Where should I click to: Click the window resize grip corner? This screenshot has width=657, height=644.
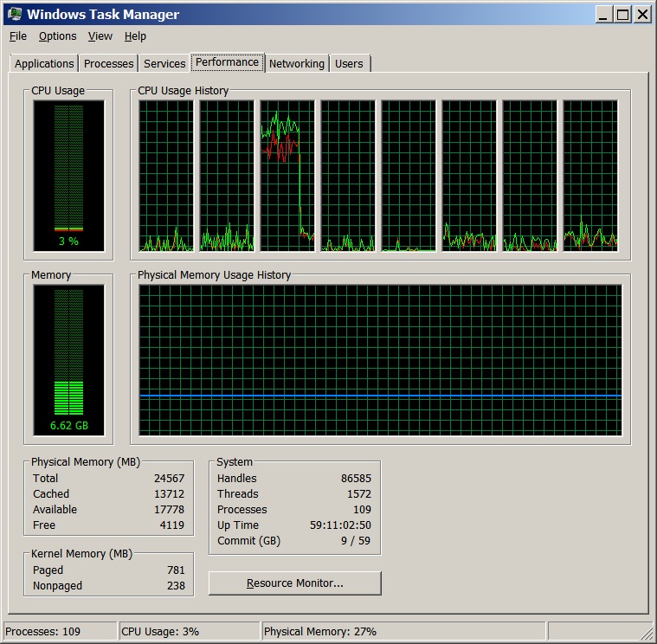[x=647, y=634]
